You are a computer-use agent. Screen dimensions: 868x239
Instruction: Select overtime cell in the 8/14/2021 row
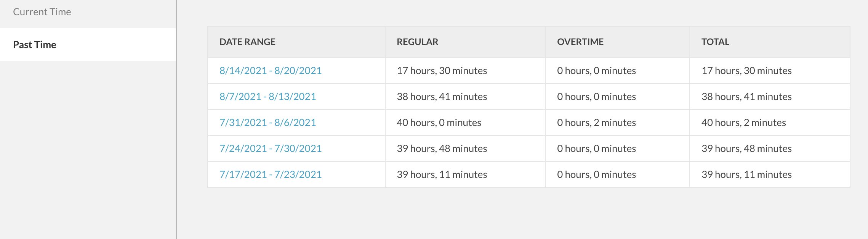(617, 71)
